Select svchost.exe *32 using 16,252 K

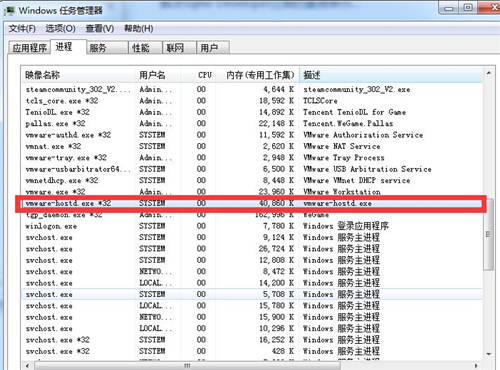[x=252, y=340]
